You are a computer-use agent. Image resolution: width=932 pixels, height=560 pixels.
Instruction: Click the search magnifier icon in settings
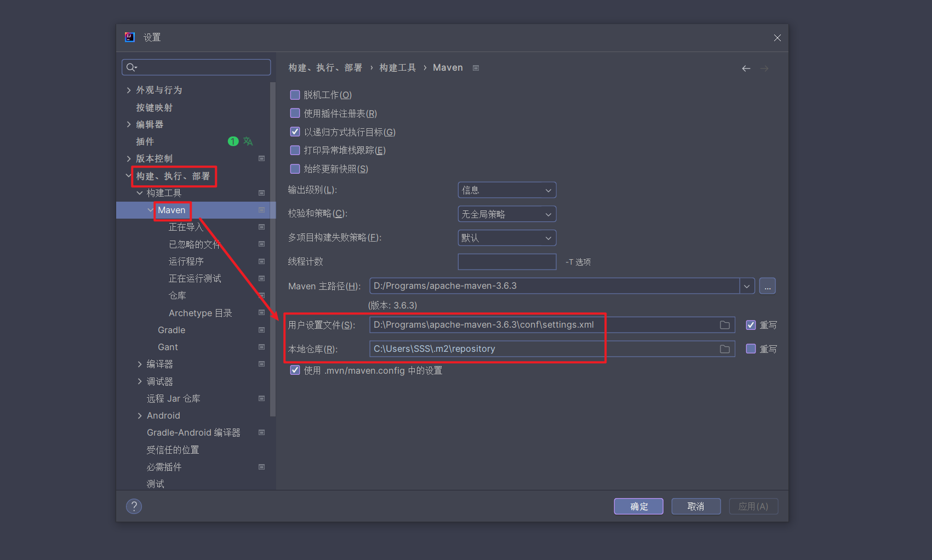tap(131, 67)
